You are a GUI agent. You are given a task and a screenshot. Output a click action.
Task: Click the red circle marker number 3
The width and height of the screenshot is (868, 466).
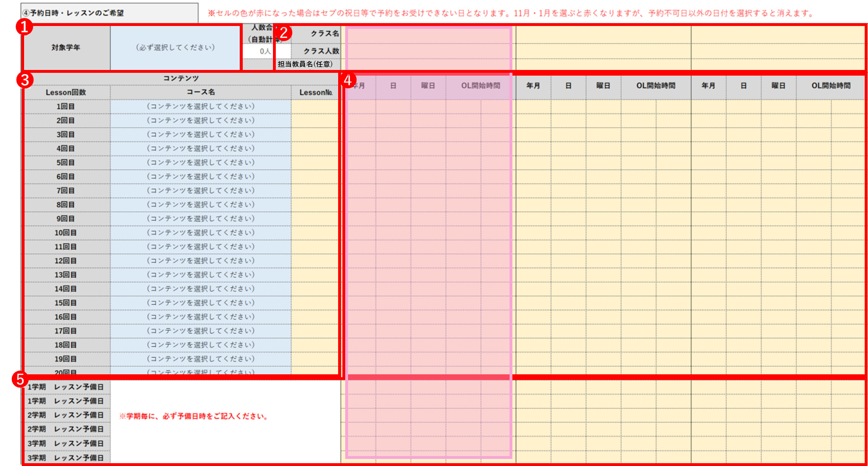pos(25,80)
